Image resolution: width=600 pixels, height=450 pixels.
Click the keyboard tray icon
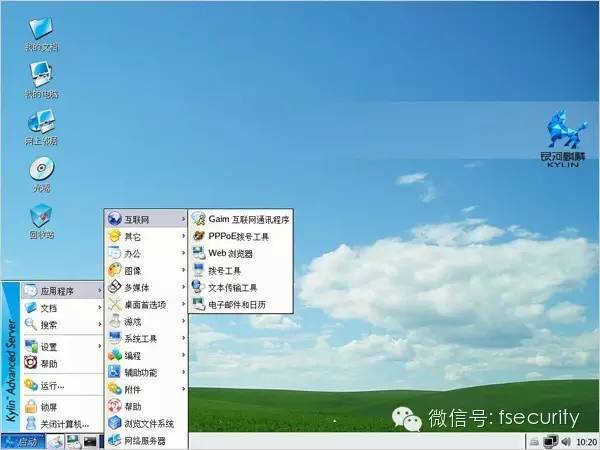[535, 442]
